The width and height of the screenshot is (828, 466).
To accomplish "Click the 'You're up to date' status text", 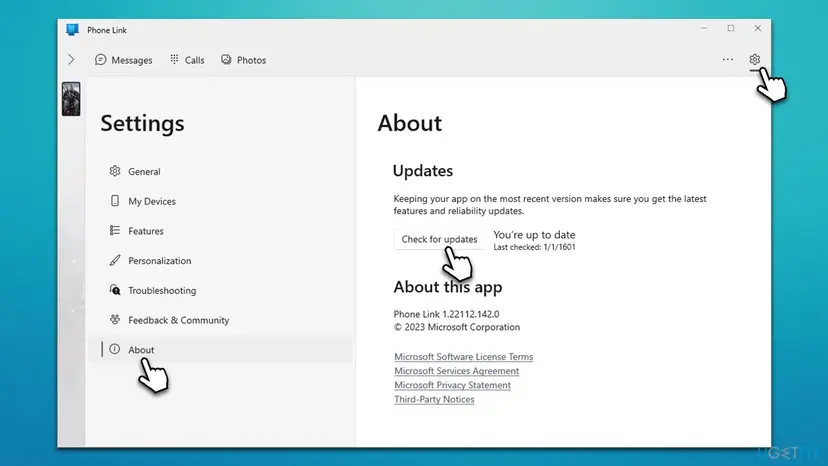I will pyautogui.click(x=534, y=235).
